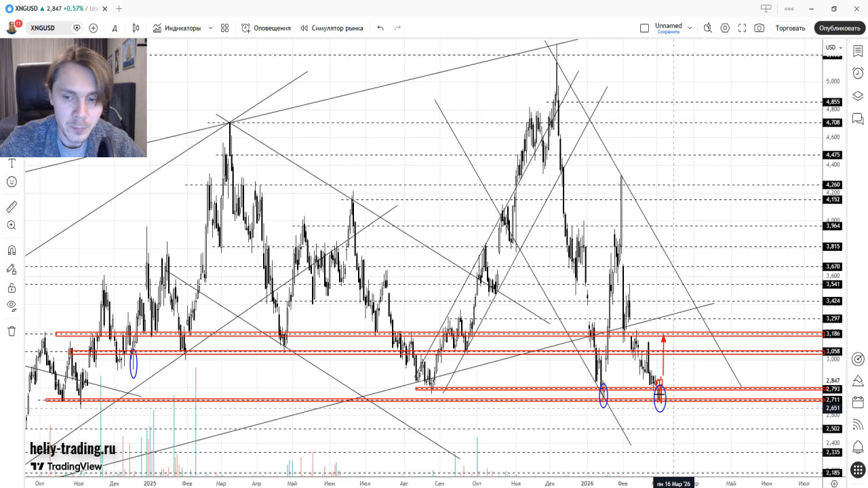Open the chart templates grid icon
The height and width of the screenshot is (488, 868).
(225, 28)
